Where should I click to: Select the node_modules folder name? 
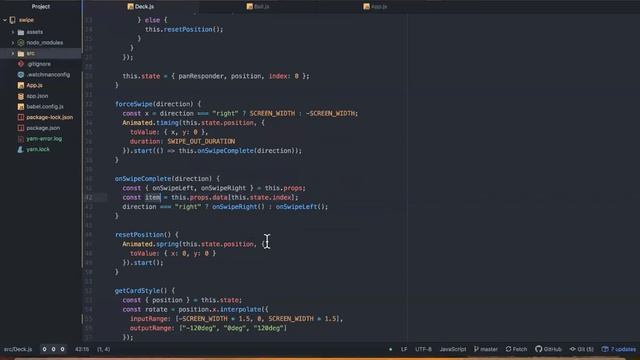point(44,42)
